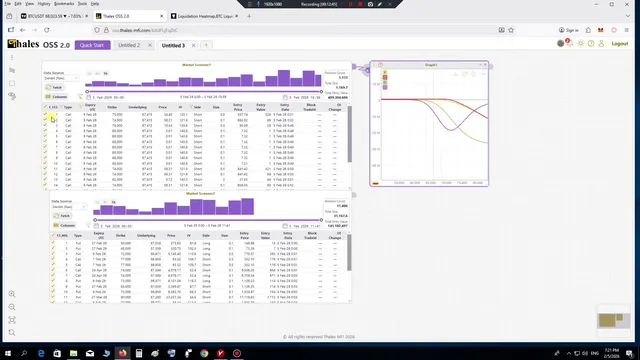
Task: Uncheck row 3 checkbox in Market Screener1
Action: point(45,125)
